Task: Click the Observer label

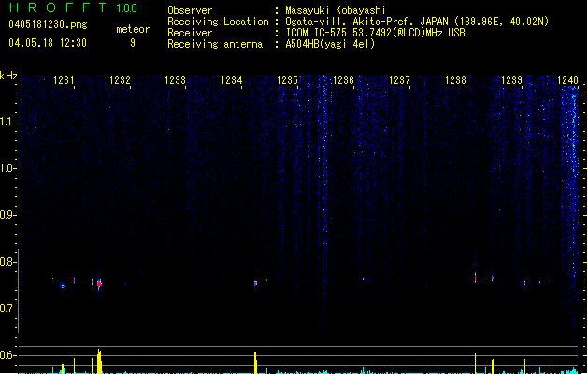Action: tap(190, 10)
